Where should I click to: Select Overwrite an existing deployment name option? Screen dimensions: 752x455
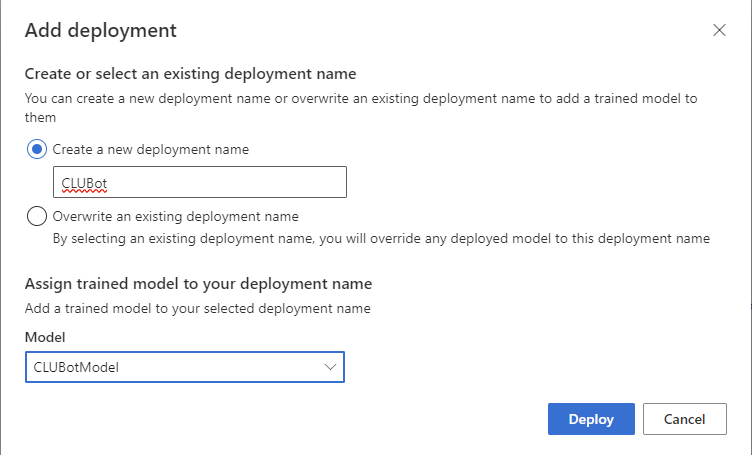37,216
